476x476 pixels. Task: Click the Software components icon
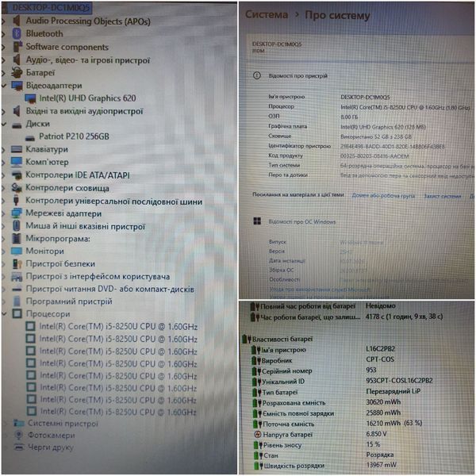point(17,47)
